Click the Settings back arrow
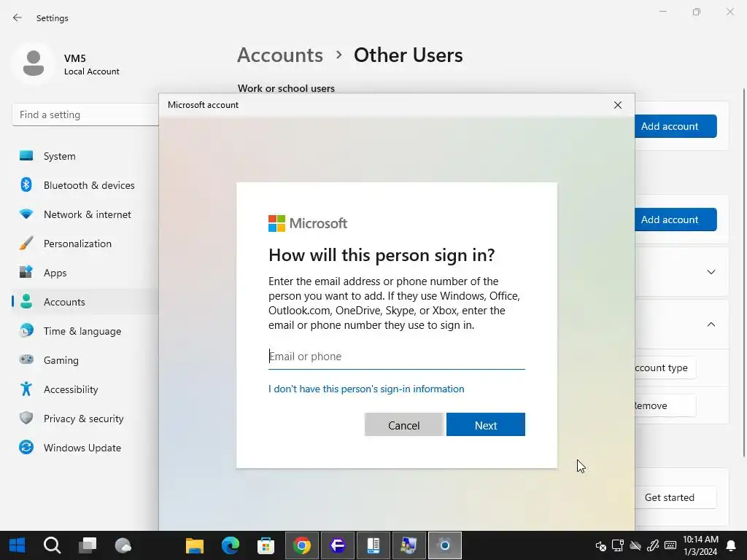The image size is (747, 560). (18, 17)
